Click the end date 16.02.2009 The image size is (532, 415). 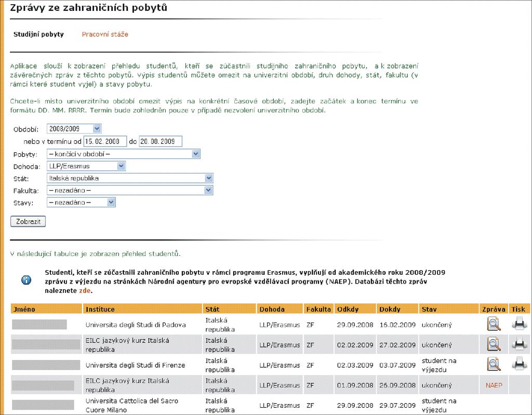(x=397, y=325)
